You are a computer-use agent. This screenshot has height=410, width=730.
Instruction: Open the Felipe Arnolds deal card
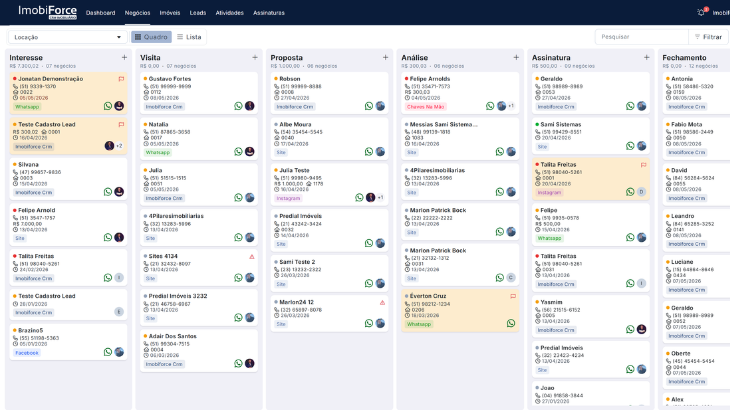pyautogui.click(x=460, y=93)
